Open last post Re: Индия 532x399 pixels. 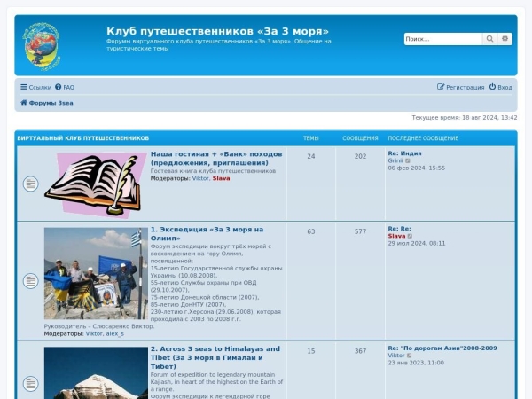click(405, 153)
